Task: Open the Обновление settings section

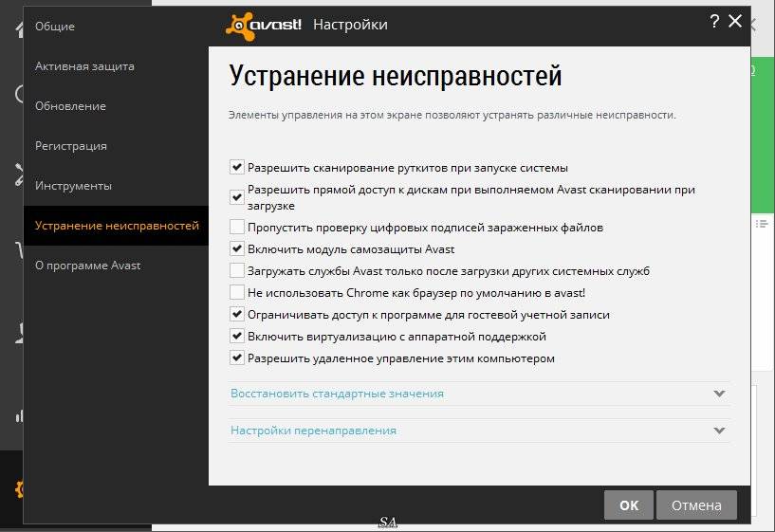Action: coord(70,106)
